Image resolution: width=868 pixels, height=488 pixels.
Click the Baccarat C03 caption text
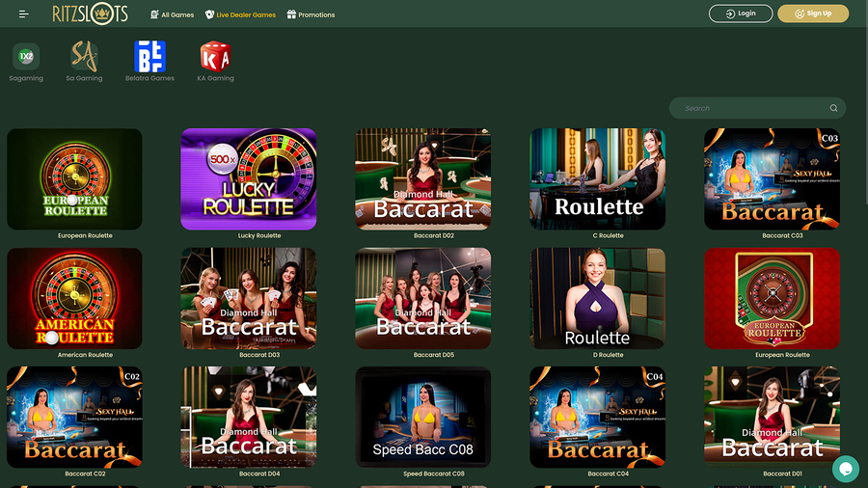[x=782, y=235]
